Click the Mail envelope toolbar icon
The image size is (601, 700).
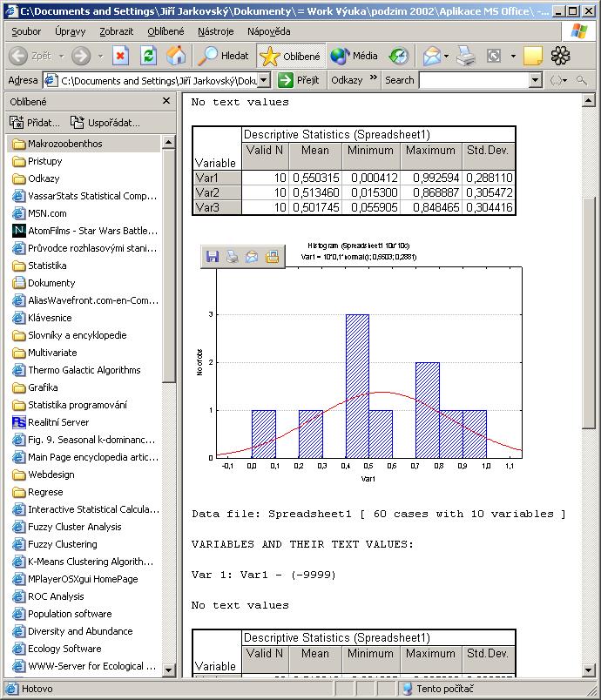click(431, 56)
